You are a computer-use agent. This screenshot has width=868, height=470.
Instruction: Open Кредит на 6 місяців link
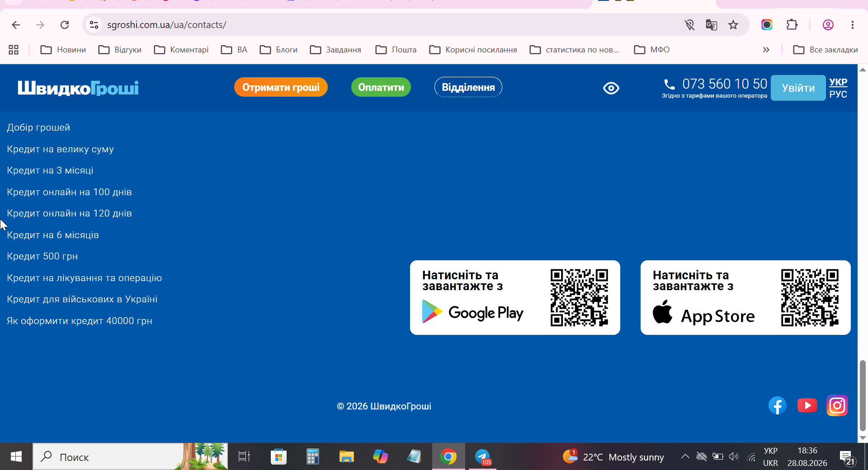(53, 235)
